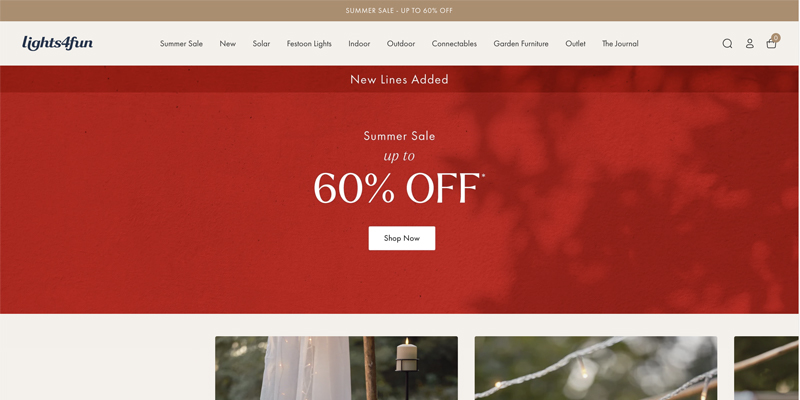Open the user account icon
The width and height of the screenshot is (800, 400).
coord(749,43)
